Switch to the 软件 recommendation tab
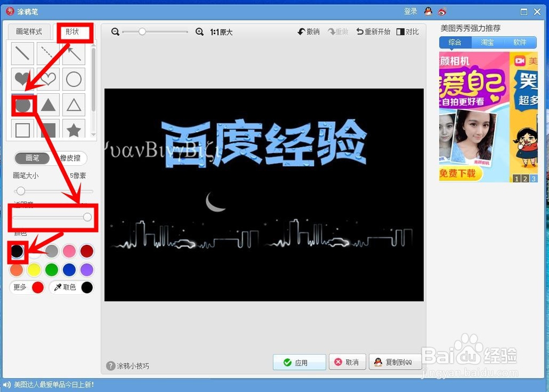This screenshot has height=392, width=549. tap(520, 42)
